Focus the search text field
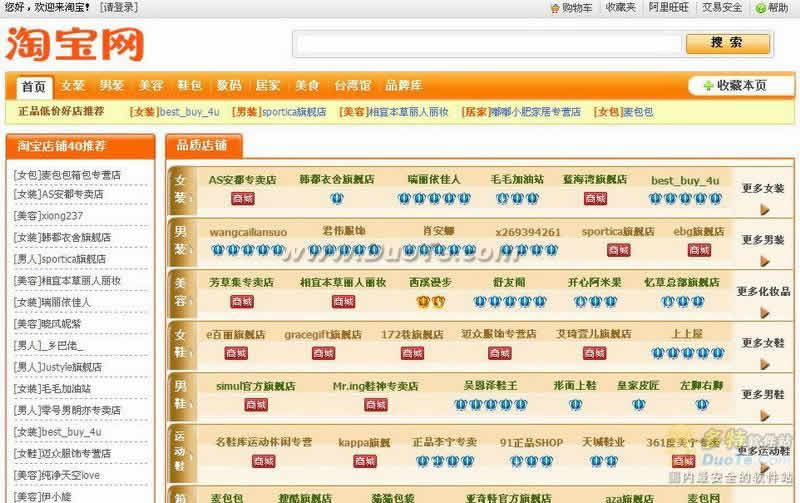 click(489, 44)
